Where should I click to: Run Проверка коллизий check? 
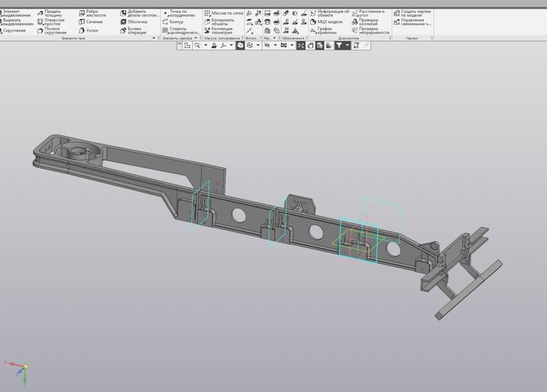point(365,22)
